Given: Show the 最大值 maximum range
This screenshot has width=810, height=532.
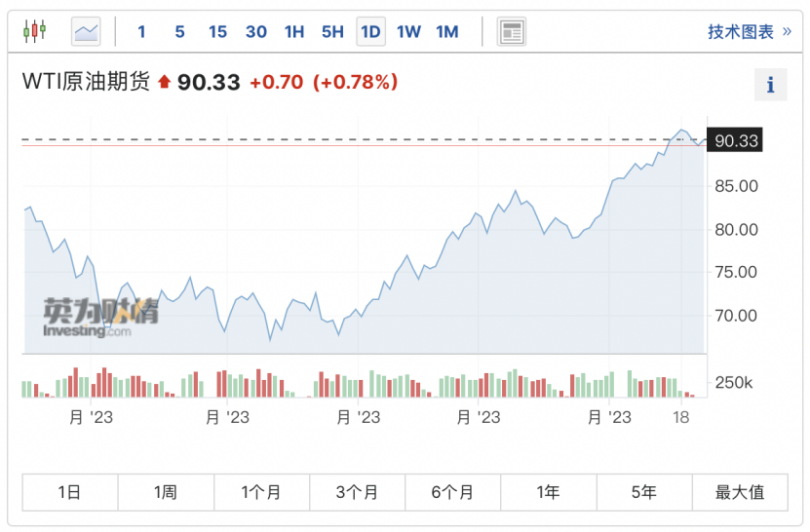Looking at the screenshot, I should (x=740, y=492).
